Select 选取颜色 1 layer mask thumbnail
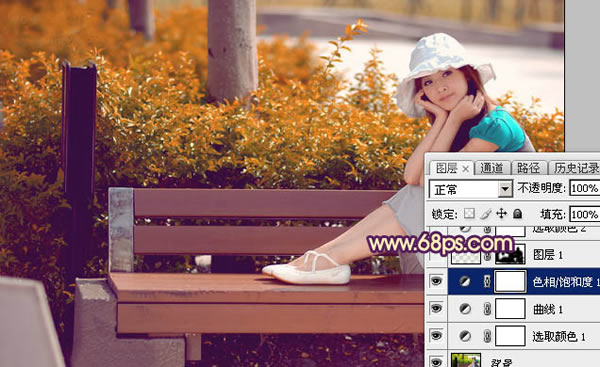This screenshot has height=367, width=600. [x=510, y=336]
